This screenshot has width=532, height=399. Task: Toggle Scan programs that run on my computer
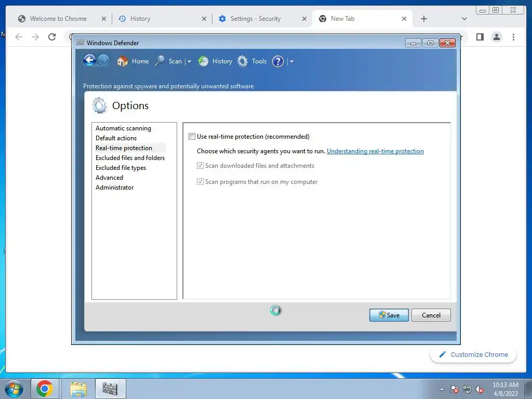point(200,182)
